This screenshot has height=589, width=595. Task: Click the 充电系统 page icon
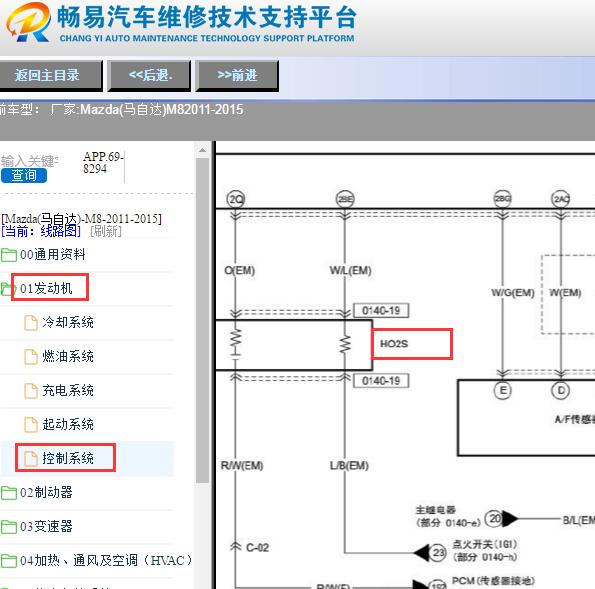point(31,391)
